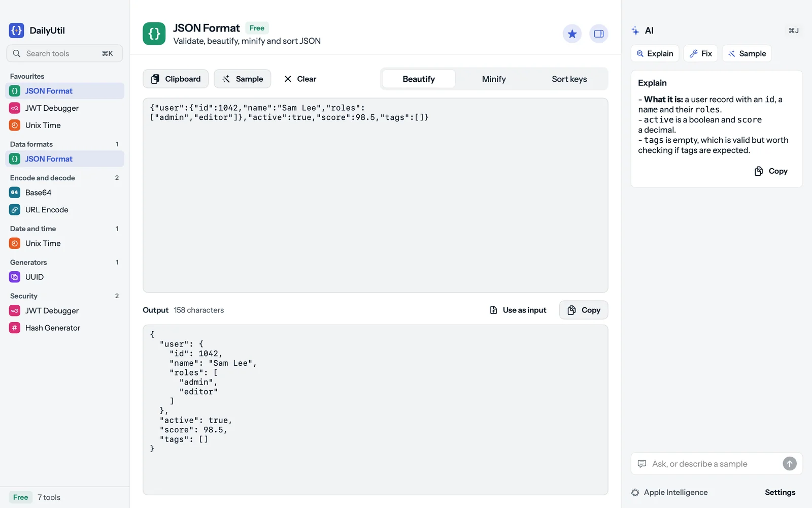The image size is (812, 508).
Task: Select JSON Format under Data formats
Action: [x=65, y=159]
